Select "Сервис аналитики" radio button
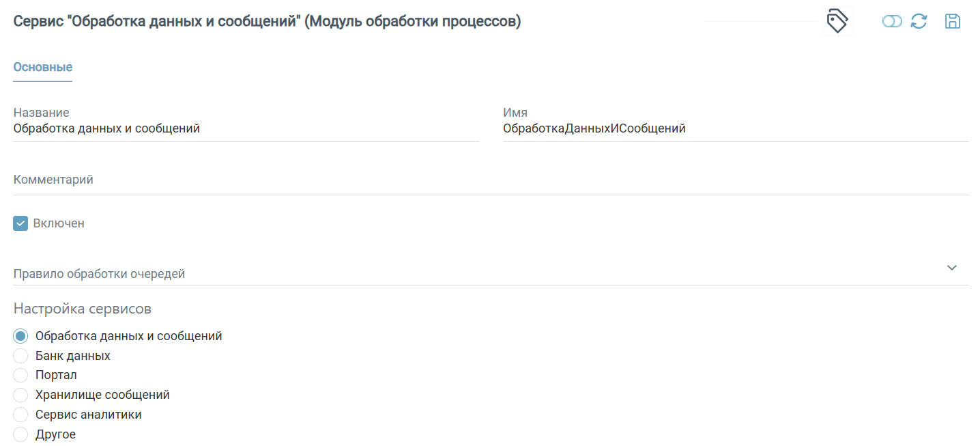The width and height of the screenshot is (980, 446). tap(20, 415)
